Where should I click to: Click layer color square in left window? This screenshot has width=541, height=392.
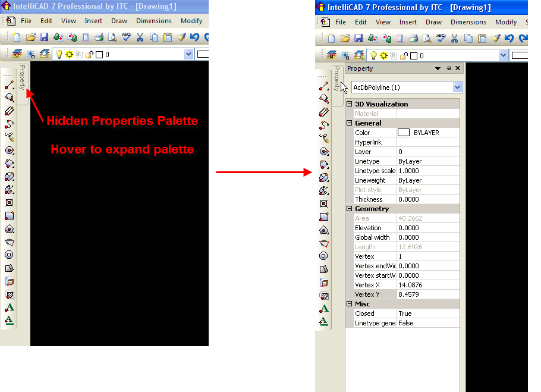tap(99, 55)
